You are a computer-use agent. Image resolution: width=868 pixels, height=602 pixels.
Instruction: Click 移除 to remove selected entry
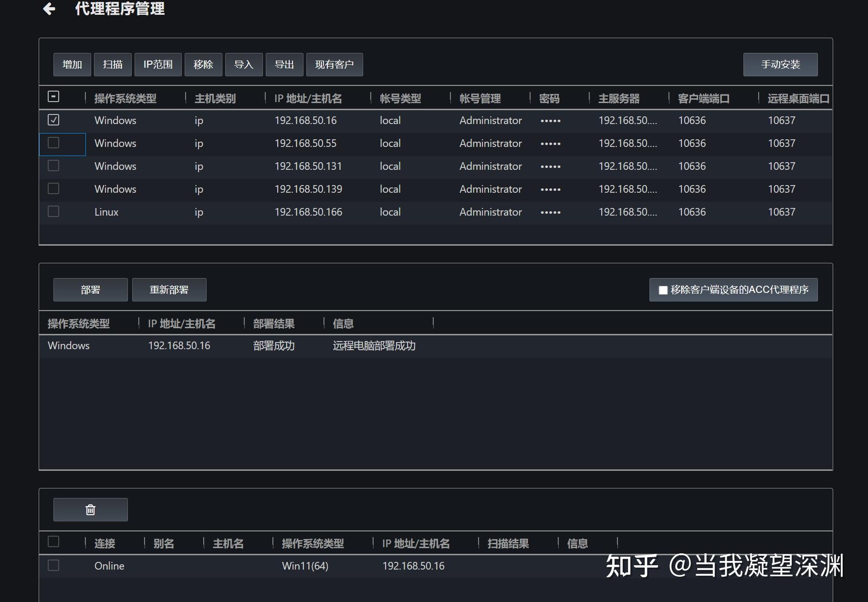click(203, 64)
